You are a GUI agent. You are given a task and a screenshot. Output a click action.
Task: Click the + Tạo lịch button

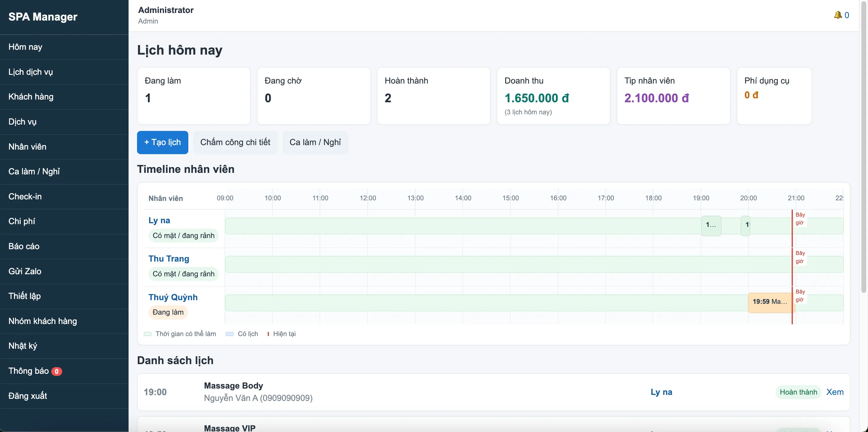coord(162,142)
